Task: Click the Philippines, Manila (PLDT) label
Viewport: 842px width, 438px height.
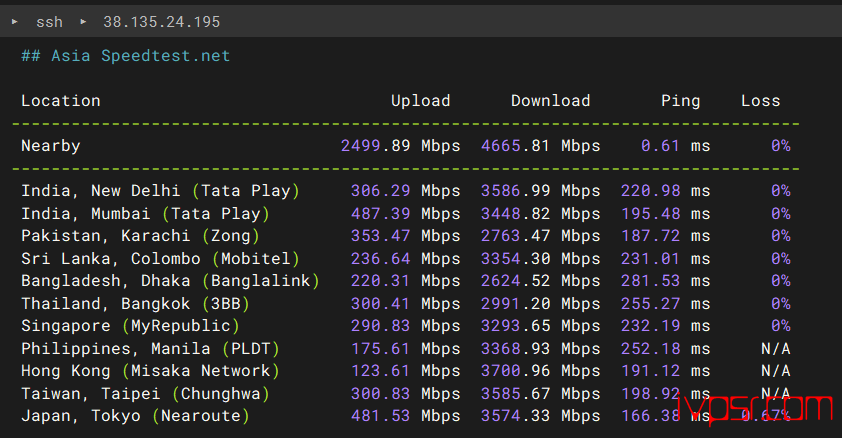Action: (150, 349)
